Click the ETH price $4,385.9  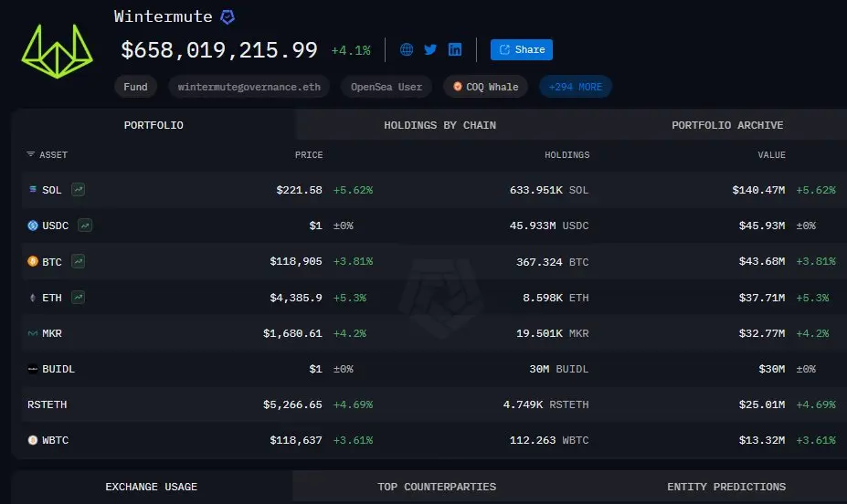tap(296, 298)
